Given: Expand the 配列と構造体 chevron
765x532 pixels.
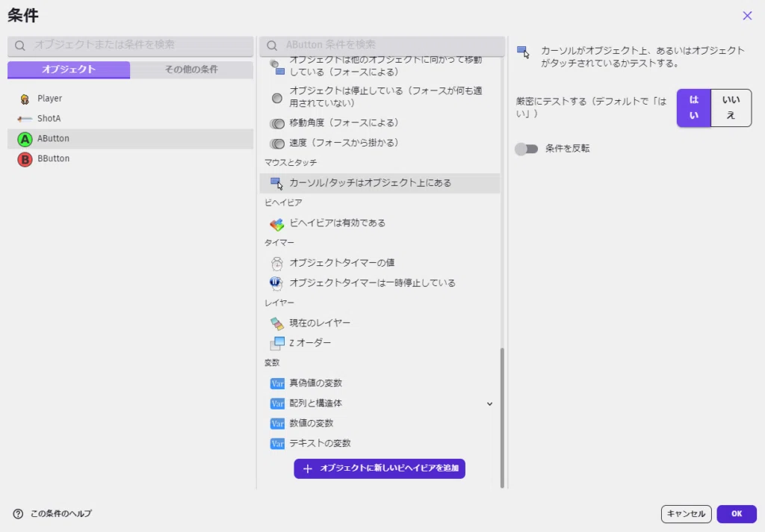Looking at the screenshot, I should [489, 404].
